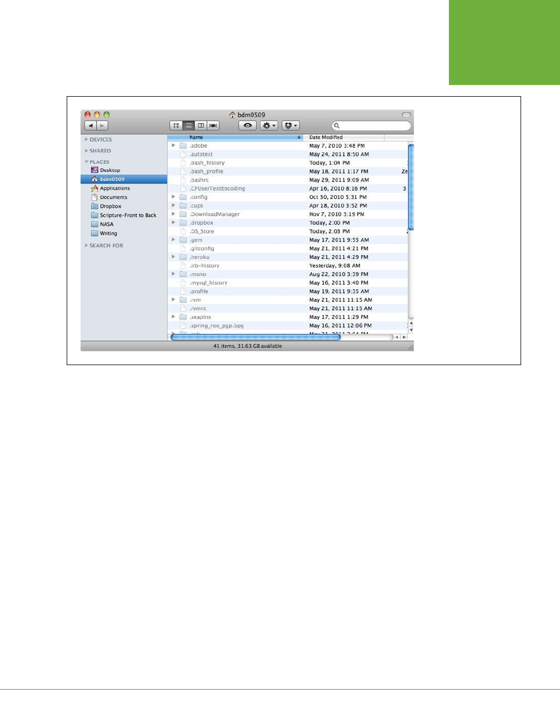Select the .bash_history file
The image size is (560, 728).
[207, 163]
